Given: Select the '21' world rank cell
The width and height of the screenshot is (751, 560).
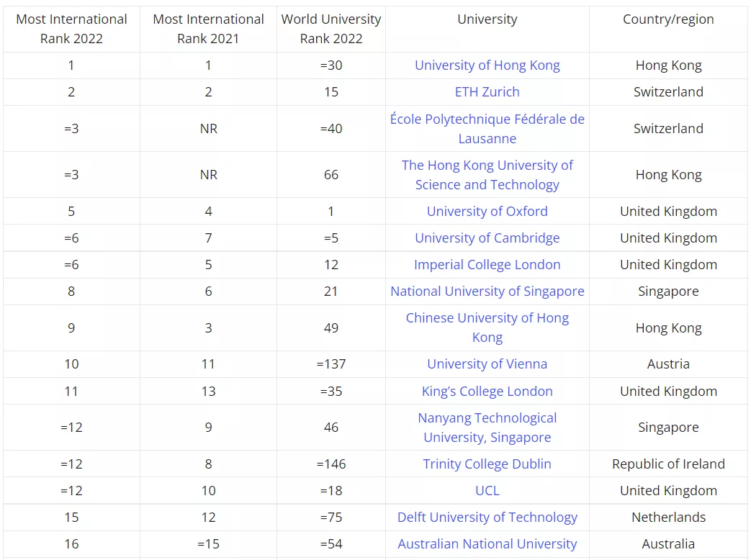Looking at the screenshot, I should coord(331,291).
